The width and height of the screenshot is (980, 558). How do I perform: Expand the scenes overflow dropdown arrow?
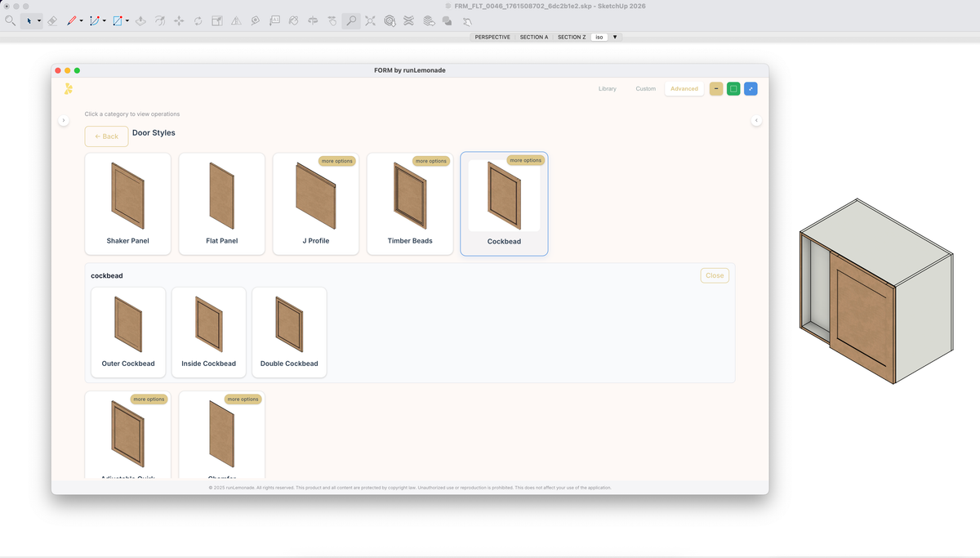pos(615,37)
